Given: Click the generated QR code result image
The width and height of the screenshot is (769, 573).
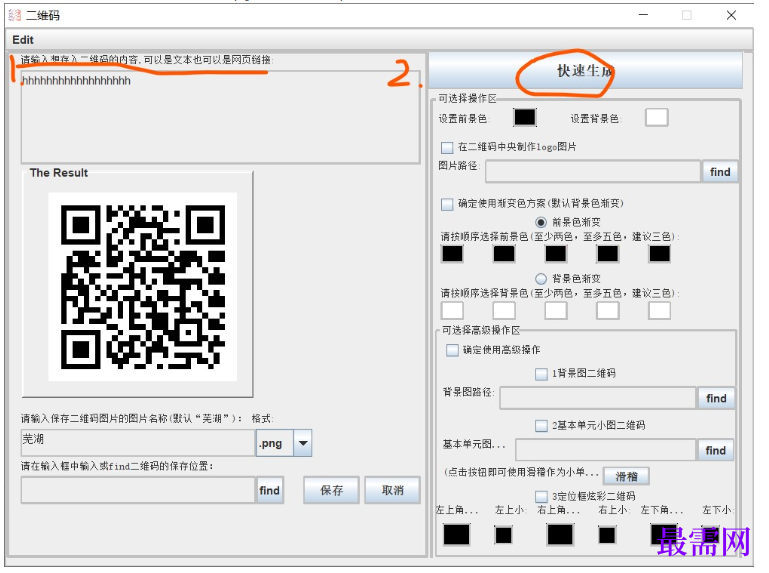Looking at the screenshot, I should 143,287.
